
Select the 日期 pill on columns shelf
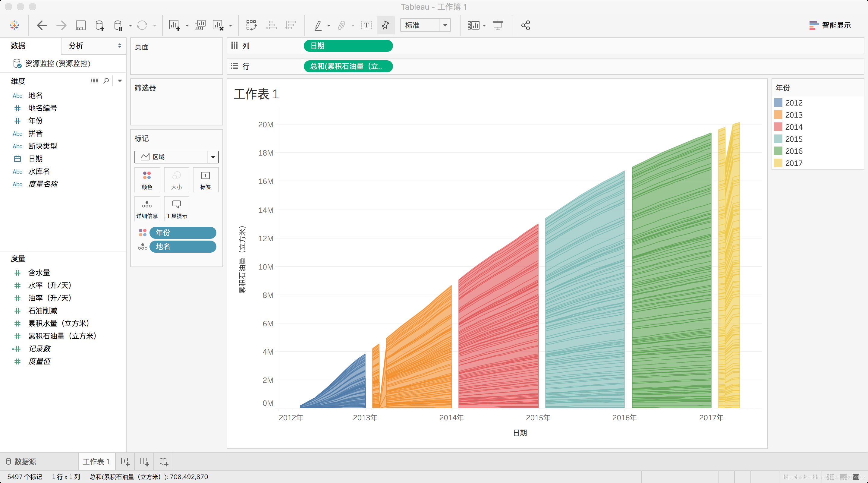(x=348, y=46)
